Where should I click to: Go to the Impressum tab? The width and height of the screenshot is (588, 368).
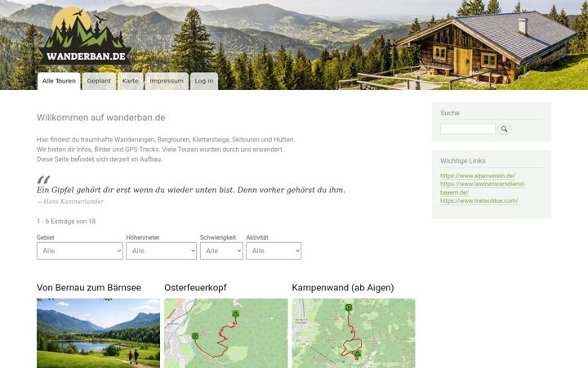click(x=167, y=81)
